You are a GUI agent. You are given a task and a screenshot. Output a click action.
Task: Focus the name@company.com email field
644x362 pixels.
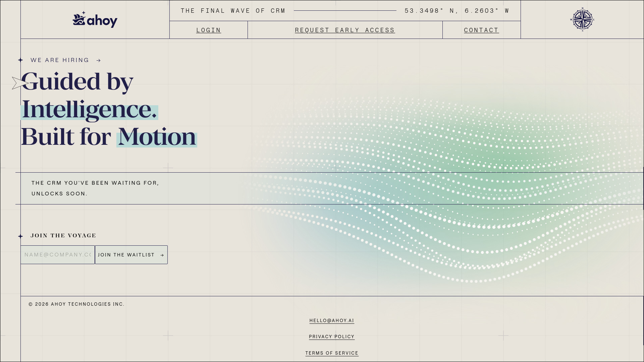point(58,255)
